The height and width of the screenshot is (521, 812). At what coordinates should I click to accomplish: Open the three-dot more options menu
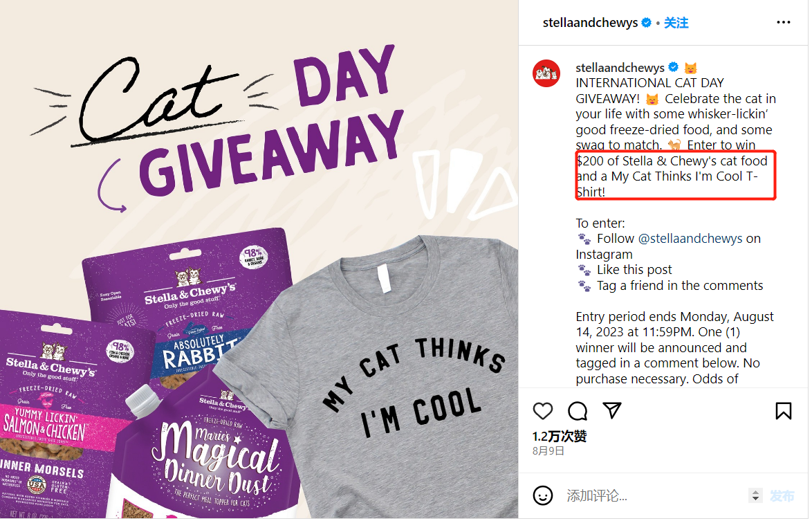click(784, 22)
